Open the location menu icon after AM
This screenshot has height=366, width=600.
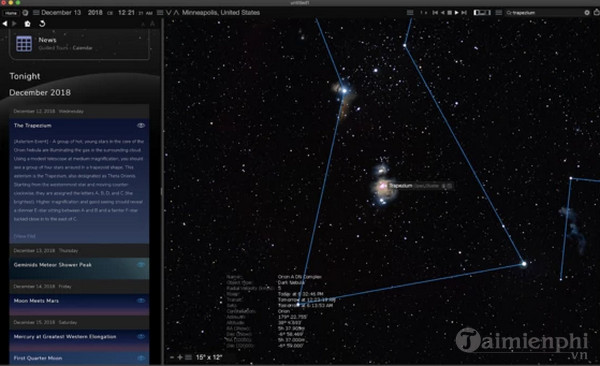[x=160, y=13]
